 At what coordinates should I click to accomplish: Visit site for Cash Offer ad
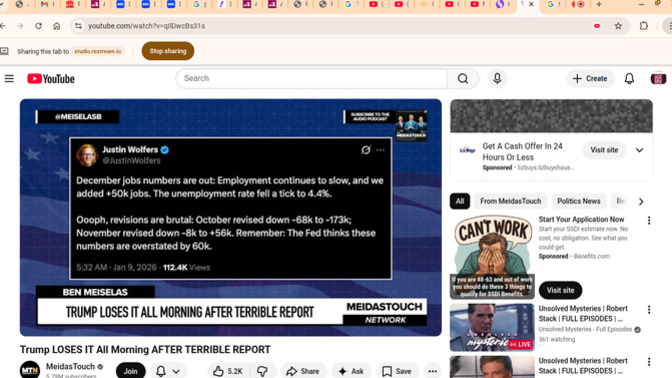[x=604, y=150]
